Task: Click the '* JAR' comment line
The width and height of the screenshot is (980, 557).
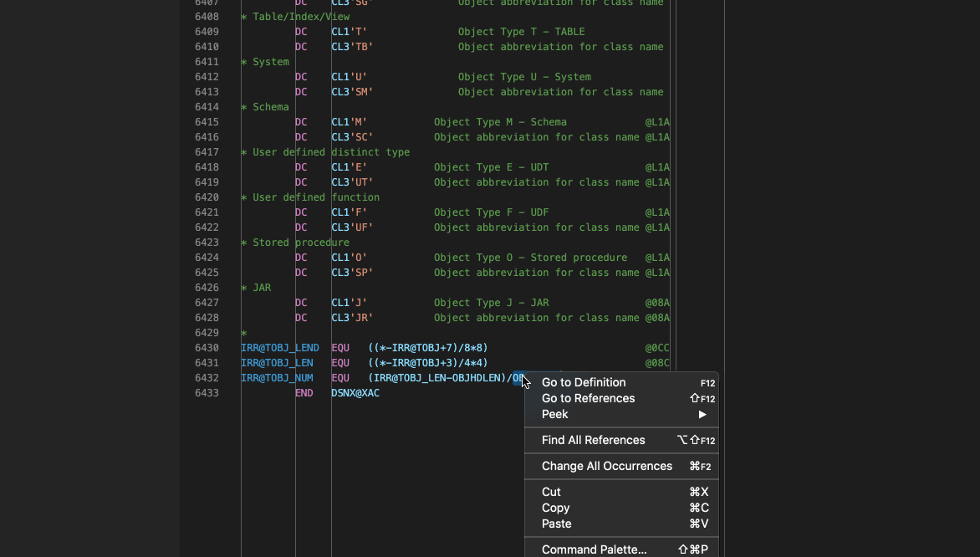Action: (256, 288)
